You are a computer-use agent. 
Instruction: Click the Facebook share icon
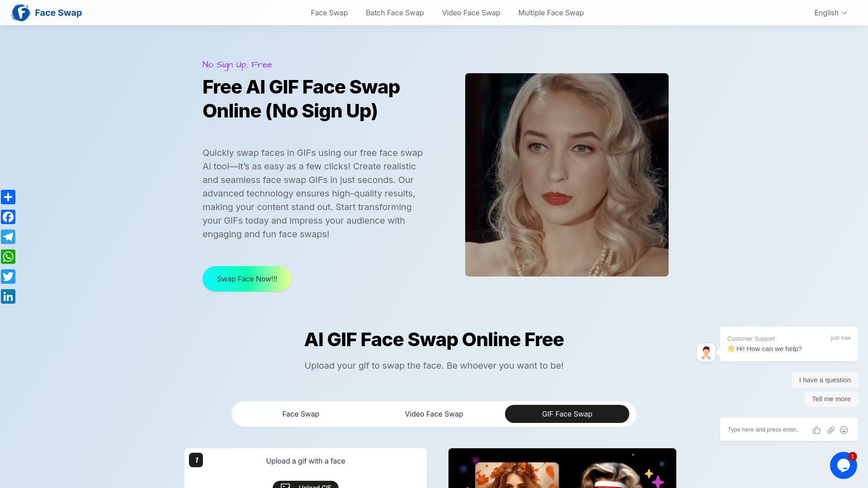pos(8,217)
